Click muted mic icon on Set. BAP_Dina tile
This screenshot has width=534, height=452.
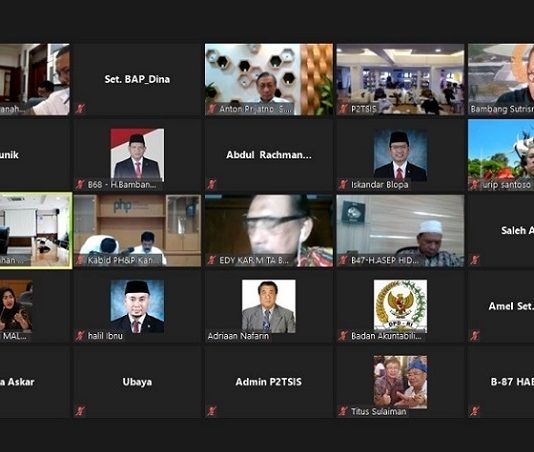80,109
